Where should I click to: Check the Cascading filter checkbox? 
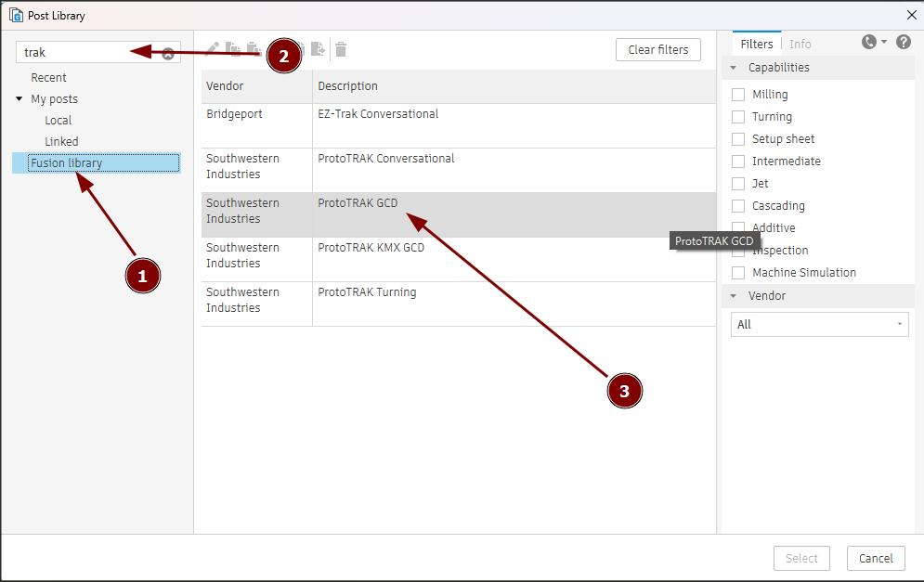[x=737, y=205]
